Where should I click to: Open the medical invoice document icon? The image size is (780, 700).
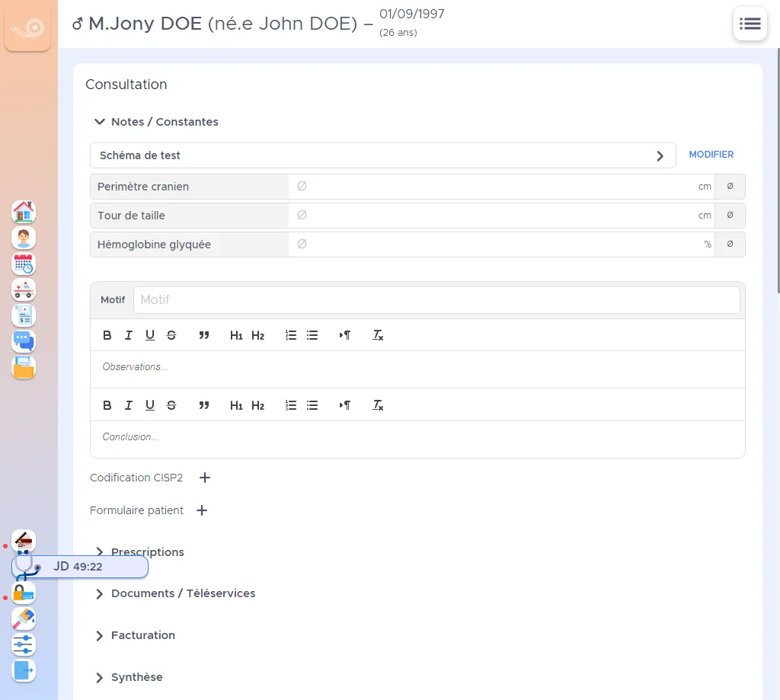(x=24, y=315)
